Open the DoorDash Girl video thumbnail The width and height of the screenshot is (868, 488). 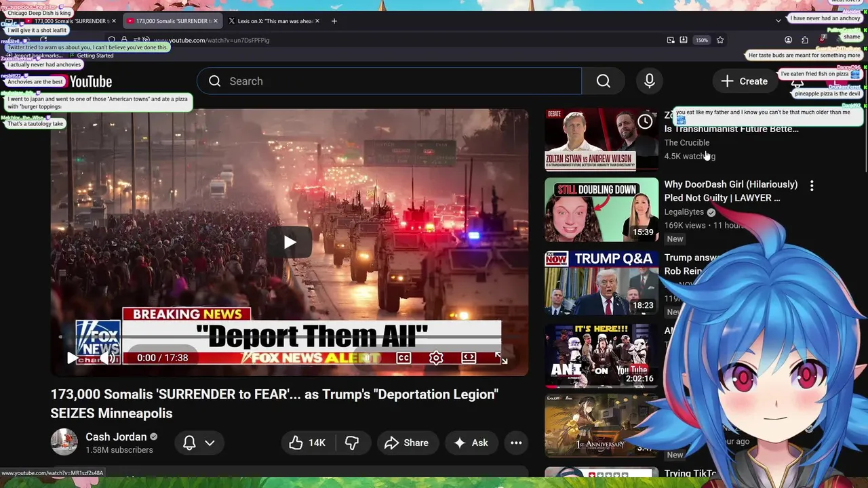601,209
